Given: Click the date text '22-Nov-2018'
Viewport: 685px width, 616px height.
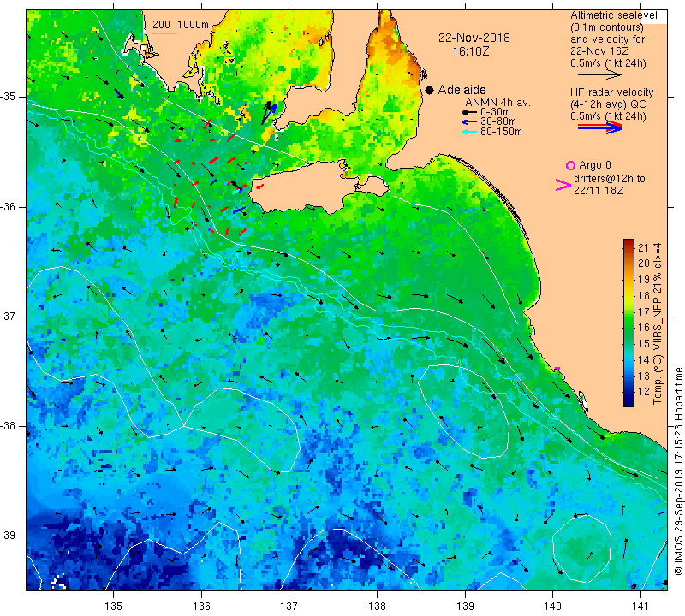Looking at the screenshot, I should click(x=474, y=38).
